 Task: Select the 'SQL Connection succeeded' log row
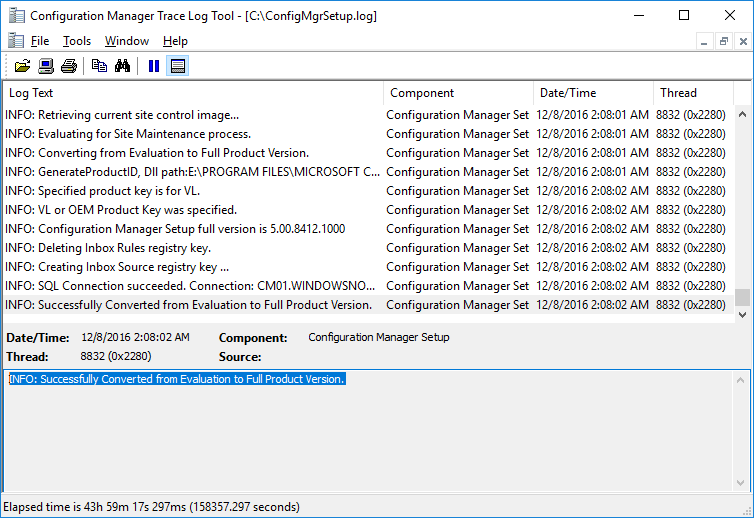point(369,286)
